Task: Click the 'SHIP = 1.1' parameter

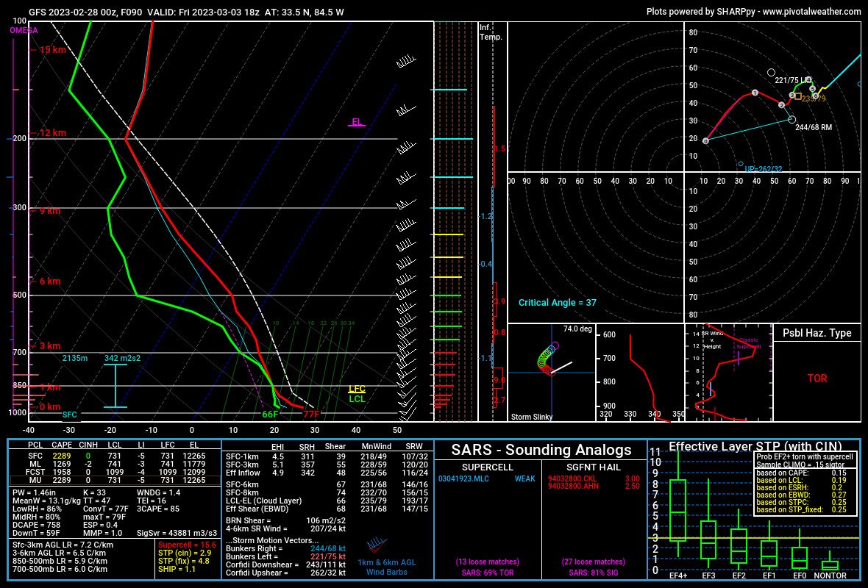Action: pos(177,569)
